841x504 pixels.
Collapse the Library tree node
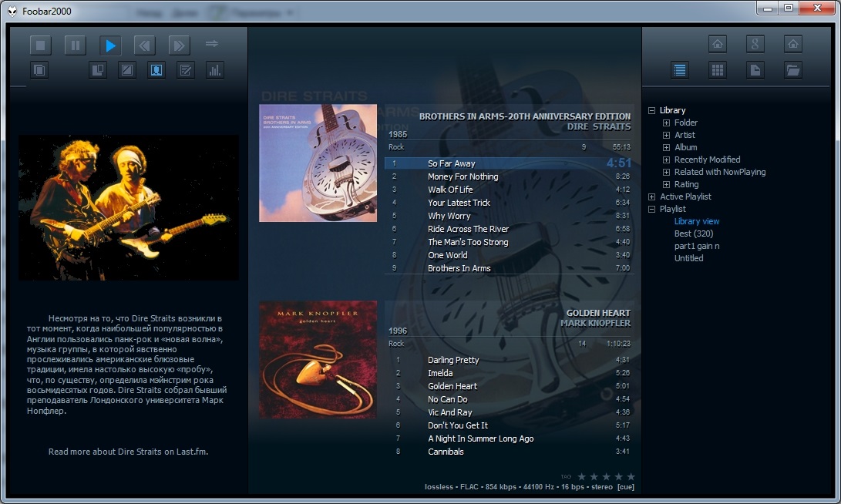651,110
